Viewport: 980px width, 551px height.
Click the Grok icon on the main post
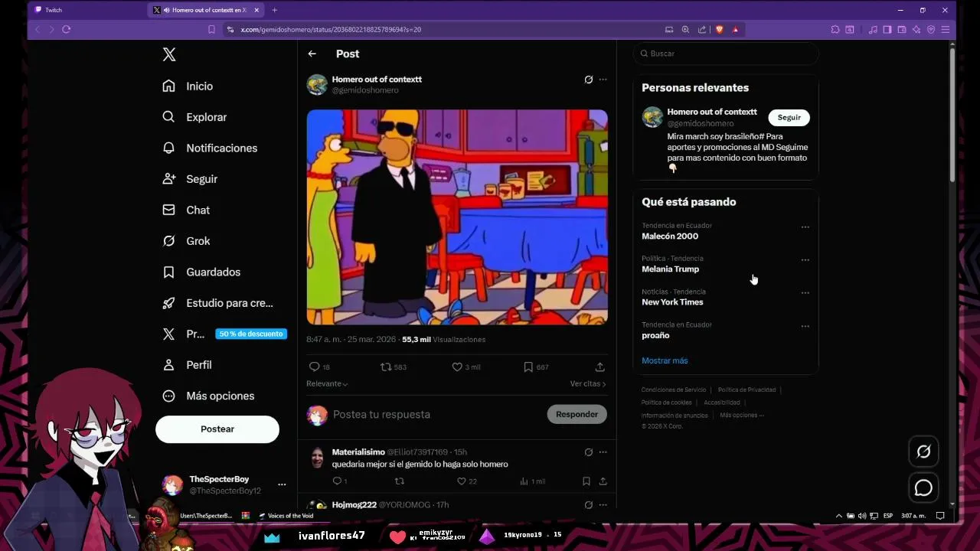(x=589, y=80)
